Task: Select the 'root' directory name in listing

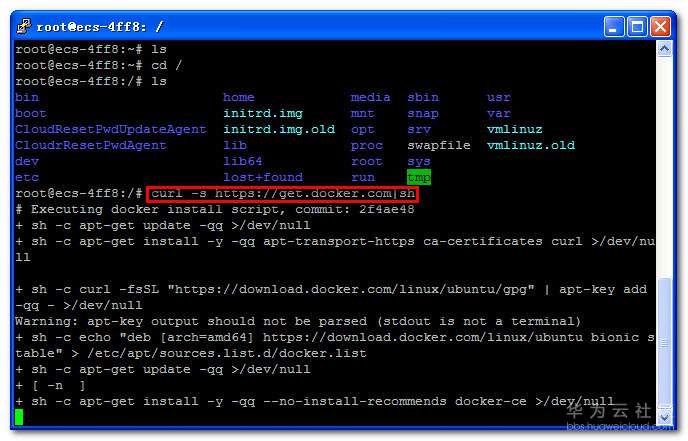Action: click(367, 161)
